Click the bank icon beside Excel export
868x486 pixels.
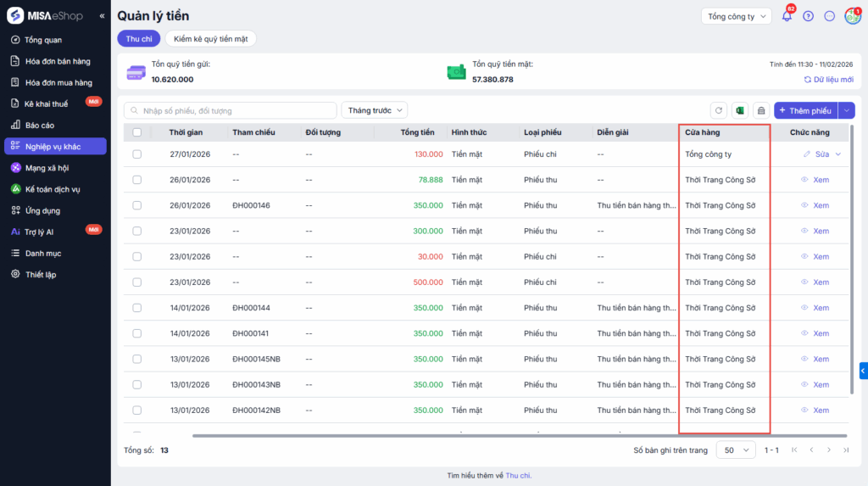[x=760, y=110]
